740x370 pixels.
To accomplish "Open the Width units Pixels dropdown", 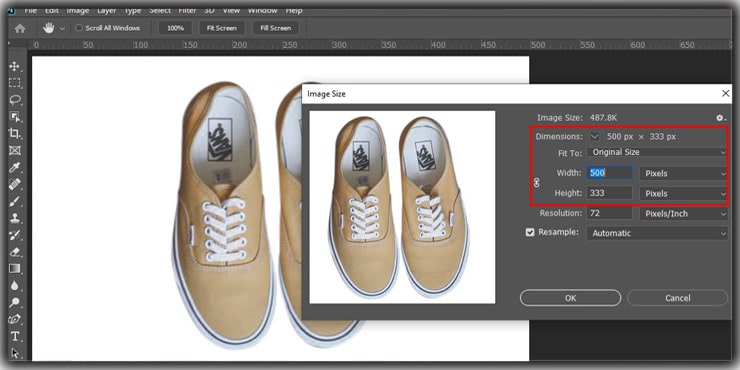I will pos(683,173).
